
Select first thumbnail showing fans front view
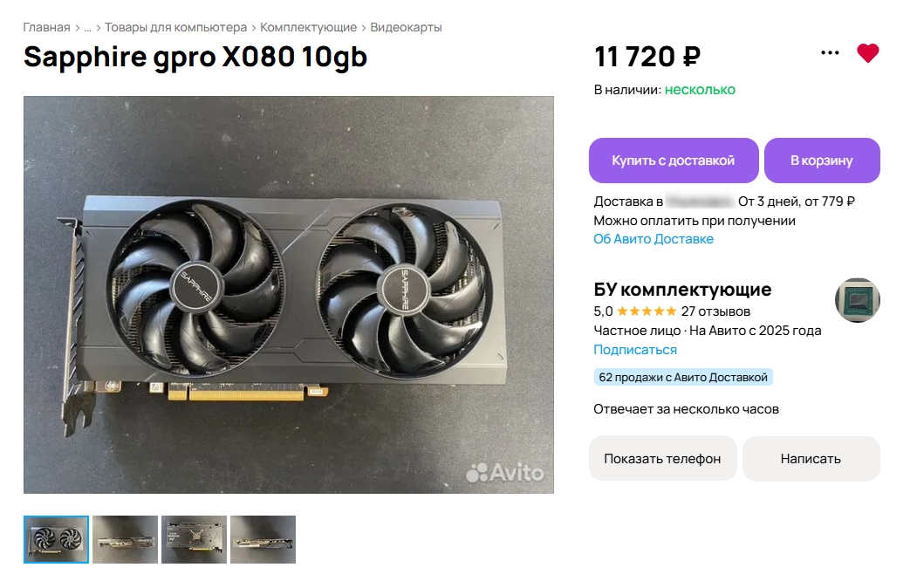coord(56,539)
